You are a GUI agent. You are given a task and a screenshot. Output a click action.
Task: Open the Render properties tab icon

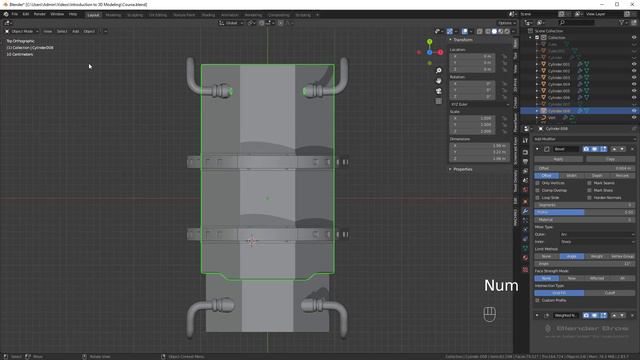coord(525,152)
